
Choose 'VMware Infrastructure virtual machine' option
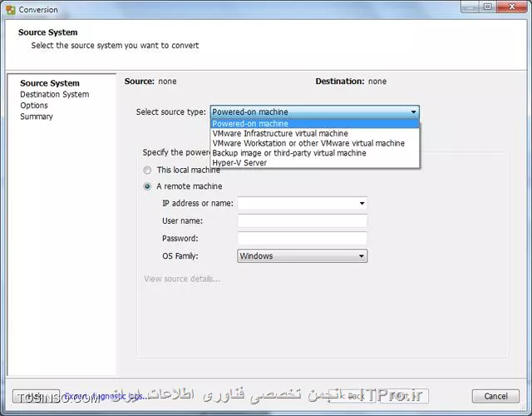click(x=315, y=133)
